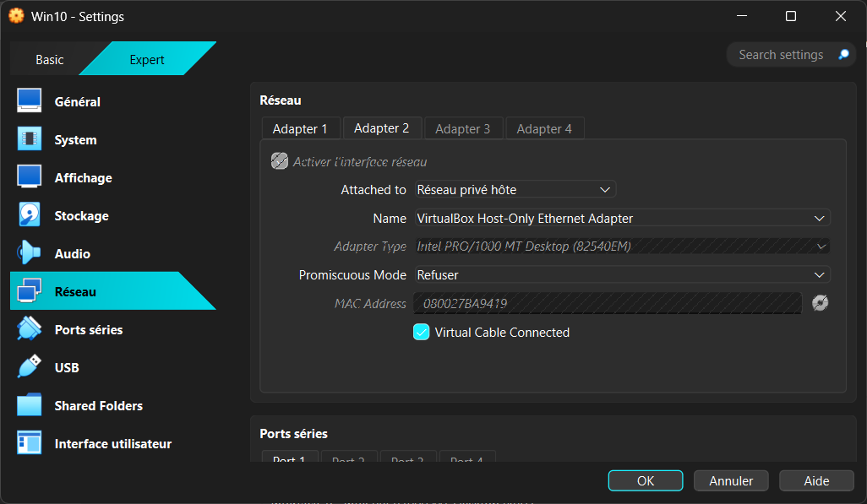Expand the Attached to dropdown
This screenshot has width=867, height=504.
point(515,190)
